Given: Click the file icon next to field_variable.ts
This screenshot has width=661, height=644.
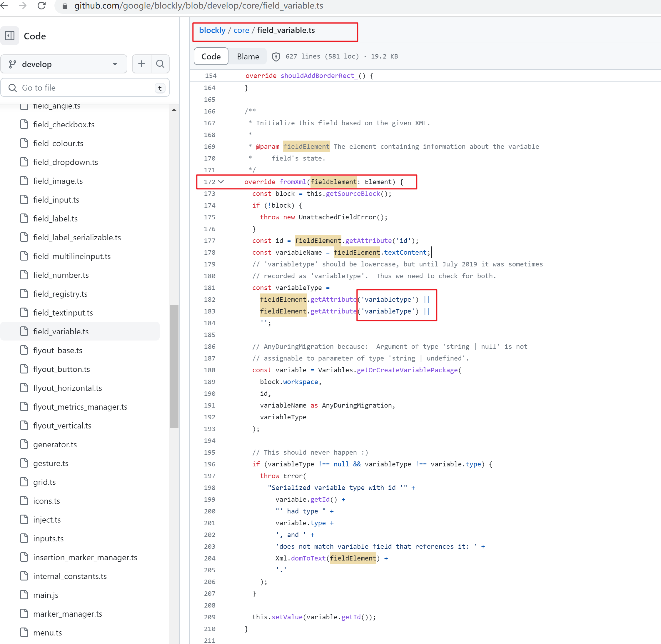Looking at the screenshot, I should 24,331.
